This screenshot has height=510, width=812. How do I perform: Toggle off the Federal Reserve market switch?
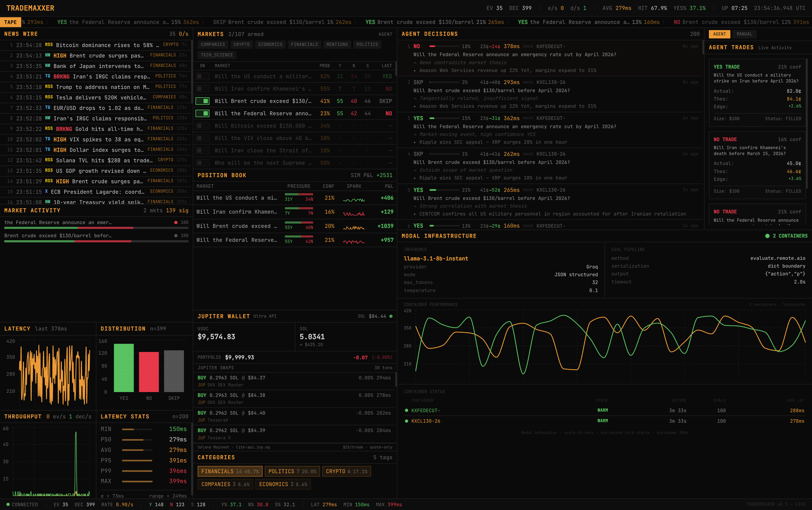click(x=202, y=113)
